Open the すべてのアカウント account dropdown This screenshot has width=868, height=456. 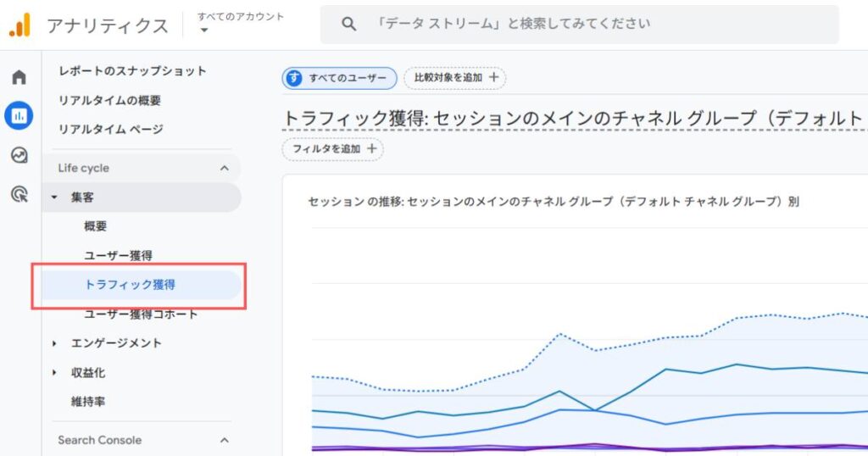pyautogui.click(x=204, y=31)
